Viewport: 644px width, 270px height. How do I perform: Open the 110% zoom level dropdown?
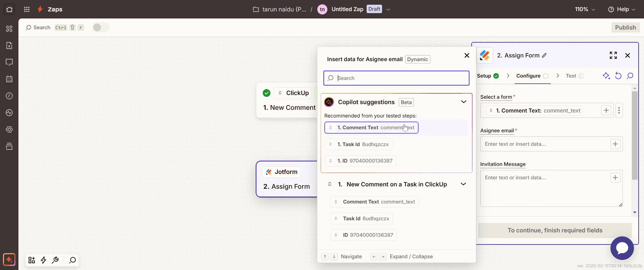(x=585, y=9)
